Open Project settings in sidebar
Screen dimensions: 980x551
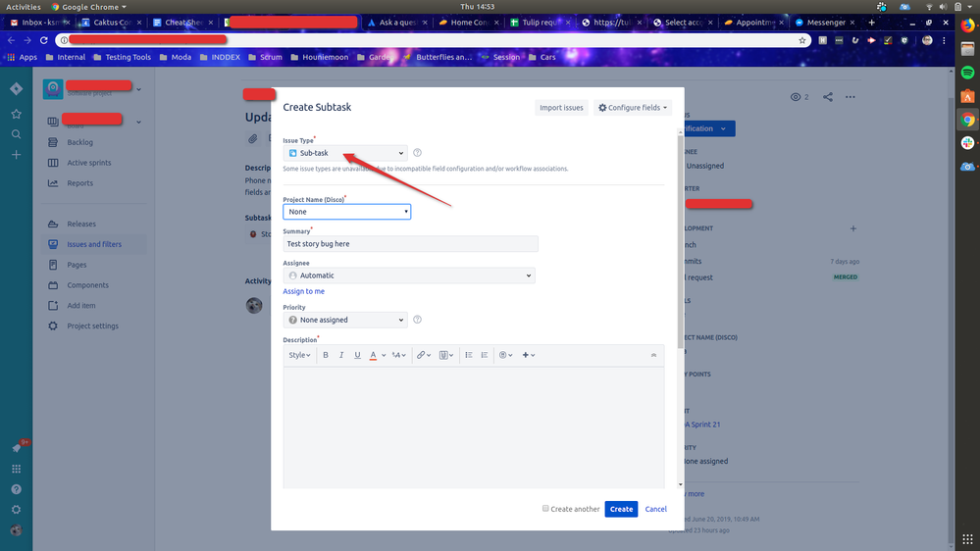(x=92, y=326)
